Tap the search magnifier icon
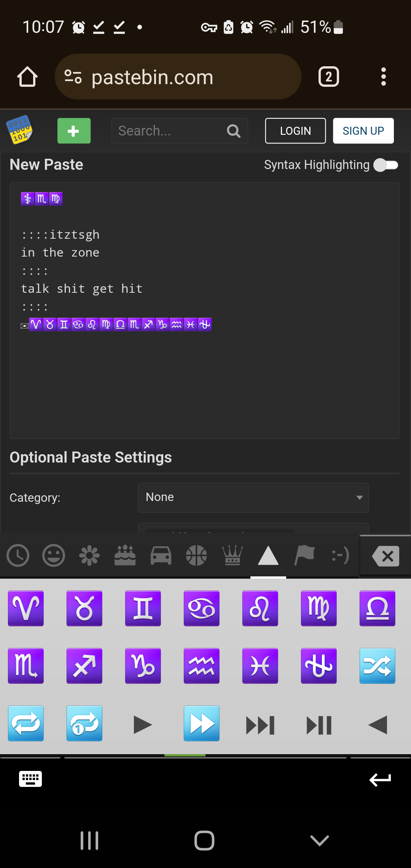 click(234, 131)
